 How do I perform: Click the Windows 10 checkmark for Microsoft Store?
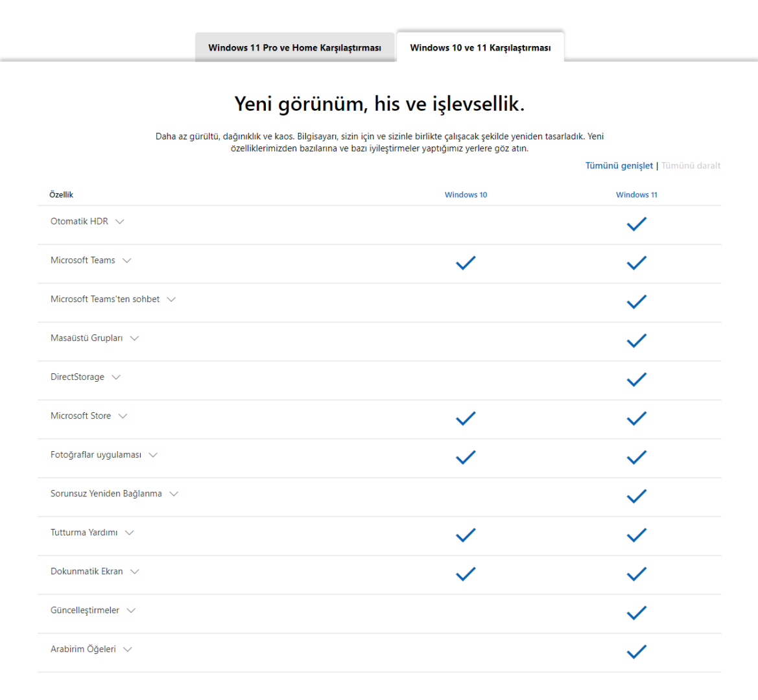(466, 419)
